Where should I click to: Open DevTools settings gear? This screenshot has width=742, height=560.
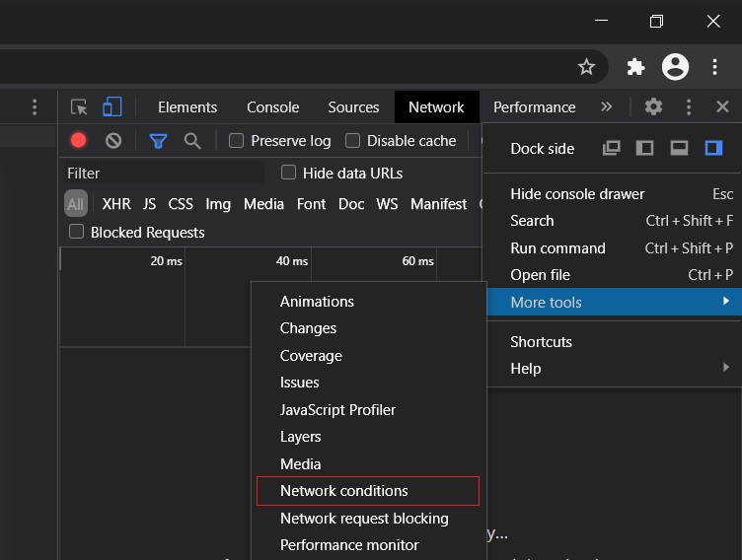click(653, 107)
